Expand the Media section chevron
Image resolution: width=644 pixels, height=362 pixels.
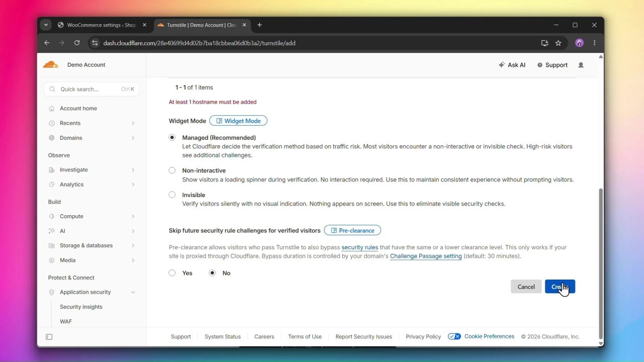pos(133,260)
